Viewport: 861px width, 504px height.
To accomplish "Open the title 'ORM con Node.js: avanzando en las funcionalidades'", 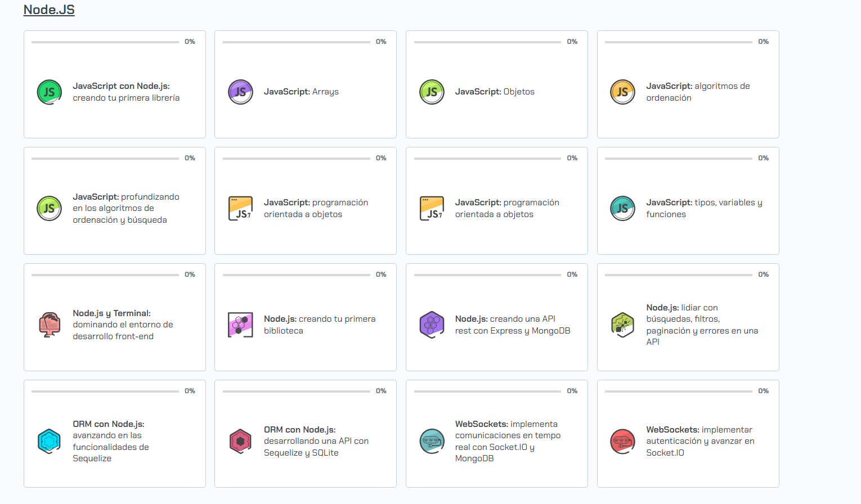I will [111, 441].
